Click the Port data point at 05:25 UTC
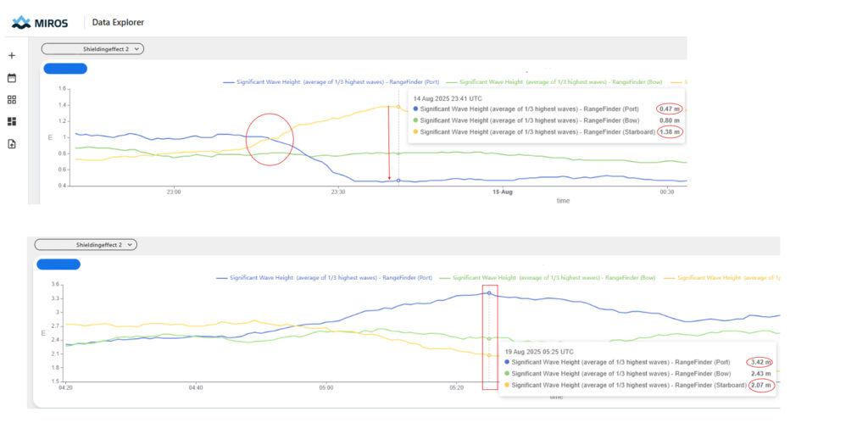Image resolution: width=868 pixels, height=434 pixels. (489, 292)
